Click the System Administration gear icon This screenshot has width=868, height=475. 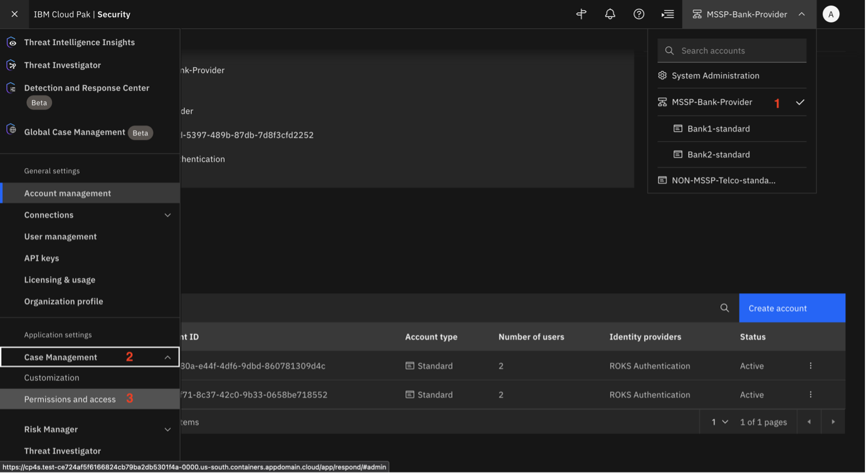[662, 75]
